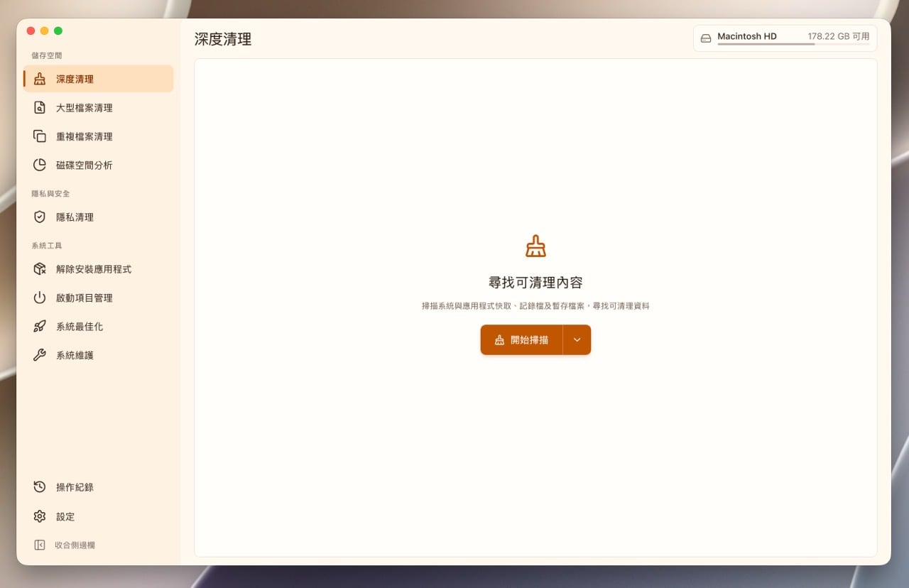Viewport: 909px width, 588px height.
Task: Select the 系統維護 label
Action: click(75, 355)
